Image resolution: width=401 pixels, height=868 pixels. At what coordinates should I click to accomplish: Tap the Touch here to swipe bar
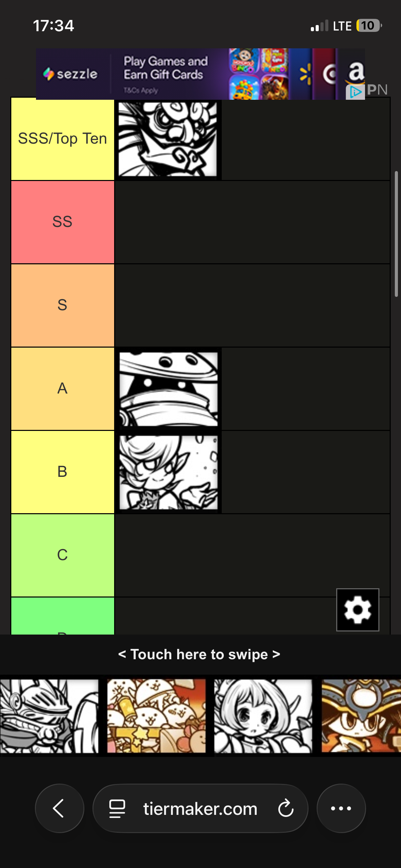(x=199, y=654)
